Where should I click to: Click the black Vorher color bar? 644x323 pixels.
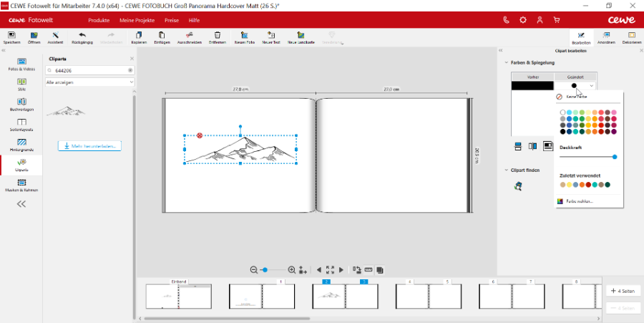tap(532, 86)
